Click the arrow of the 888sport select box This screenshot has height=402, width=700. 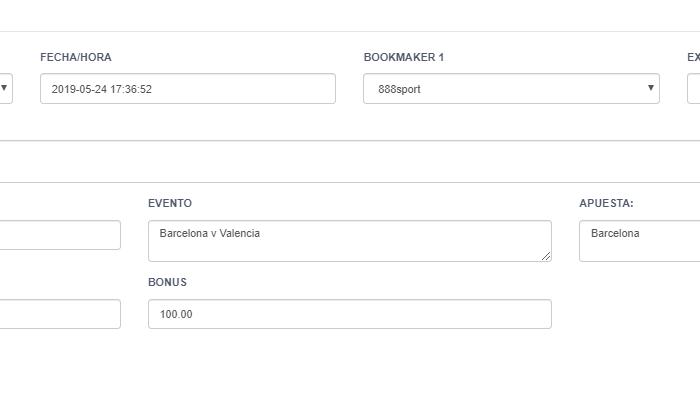pyautogui.click(x=650, y=88)
